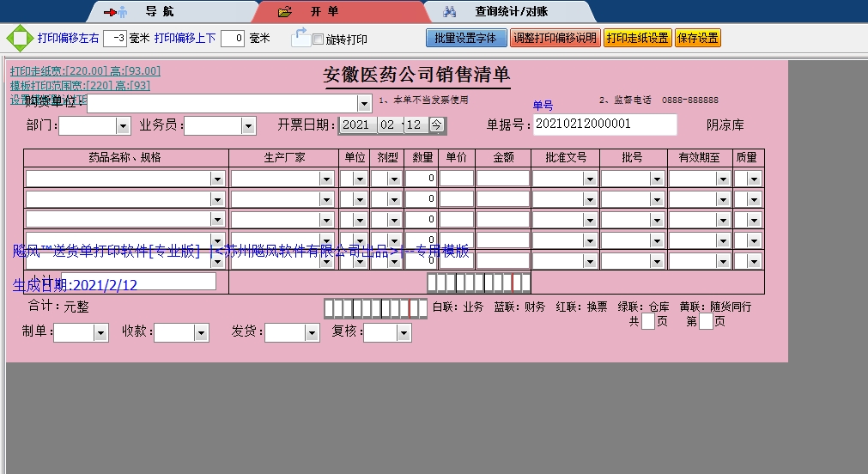Click the rotate print arrow icon
Screen dimensions: 868x474
[300, 37]
